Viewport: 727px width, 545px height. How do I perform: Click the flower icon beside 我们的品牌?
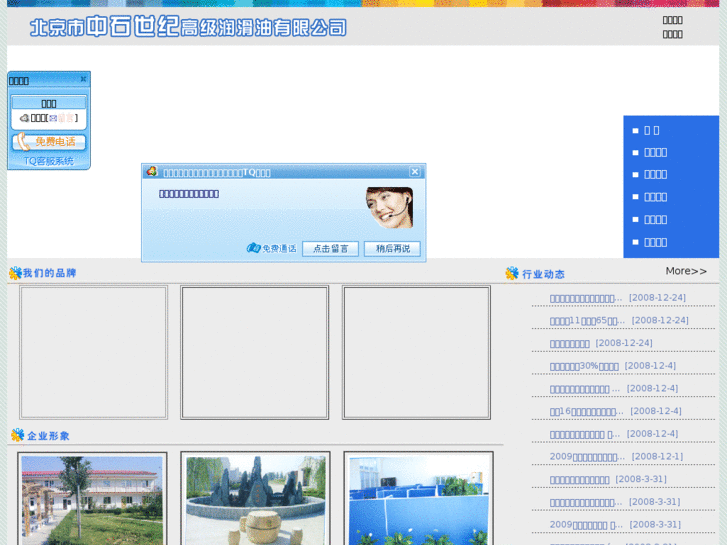15,273
